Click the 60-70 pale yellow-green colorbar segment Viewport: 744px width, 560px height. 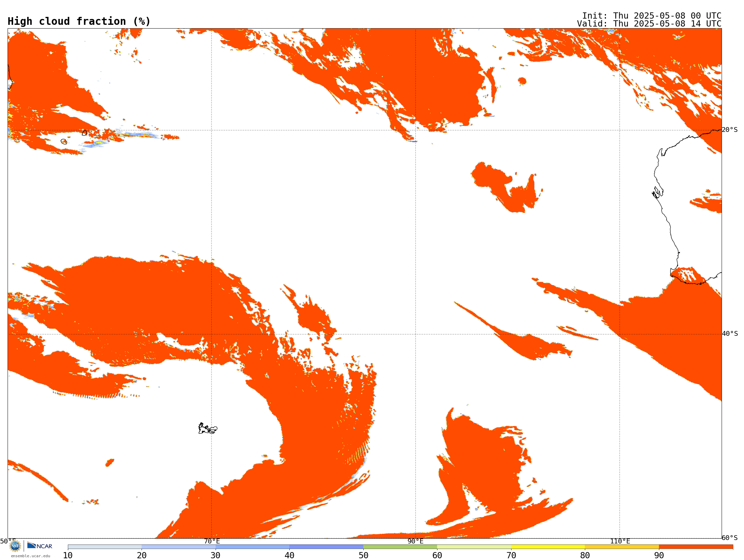[474, 547]
